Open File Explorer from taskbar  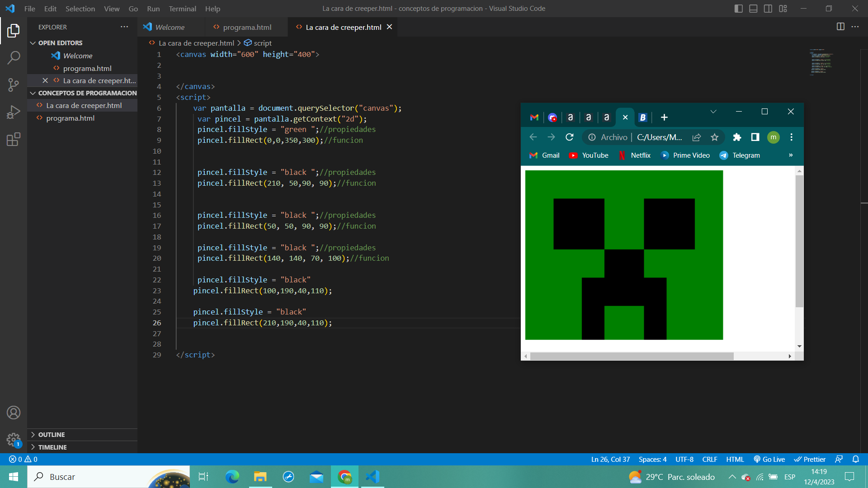260,477
